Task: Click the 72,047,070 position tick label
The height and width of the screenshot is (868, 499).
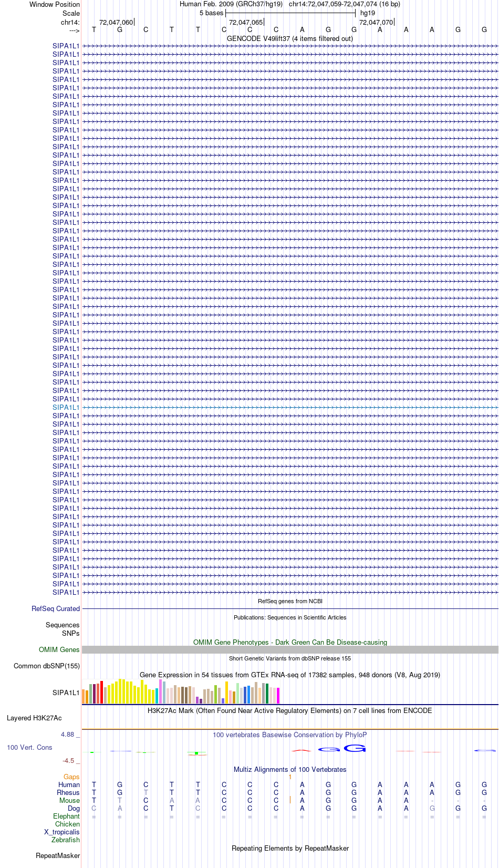Action: 376,22
